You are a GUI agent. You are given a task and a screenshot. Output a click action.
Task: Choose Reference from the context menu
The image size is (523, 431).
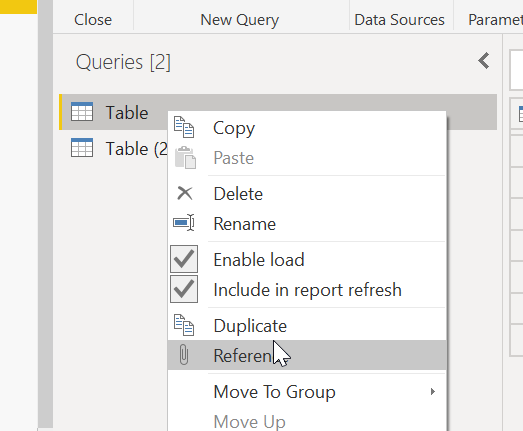coord(307,355)
